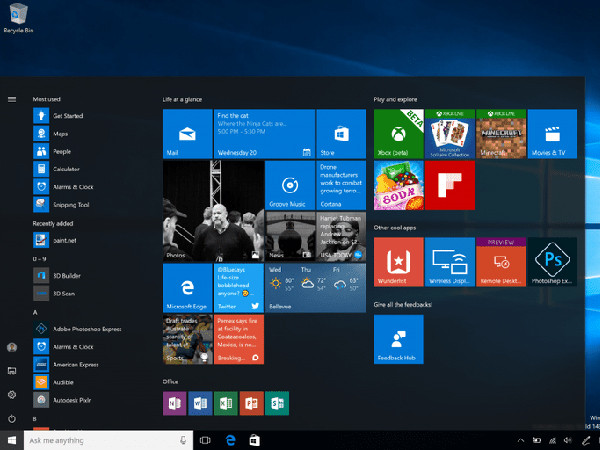The image size is (600, 450).
Task: Click the Start button on taskbar
Action: 12,440
